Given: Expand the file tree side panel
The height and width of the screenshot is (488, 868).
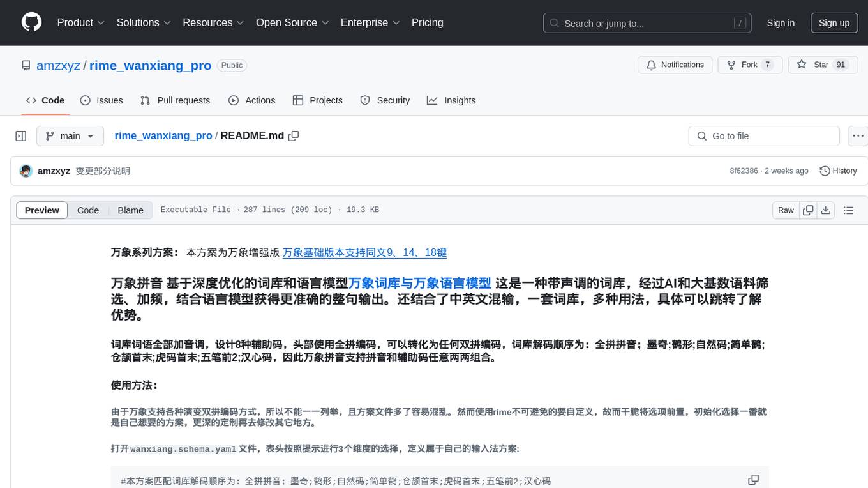Looking at the screenshot, I should (21, 136).
